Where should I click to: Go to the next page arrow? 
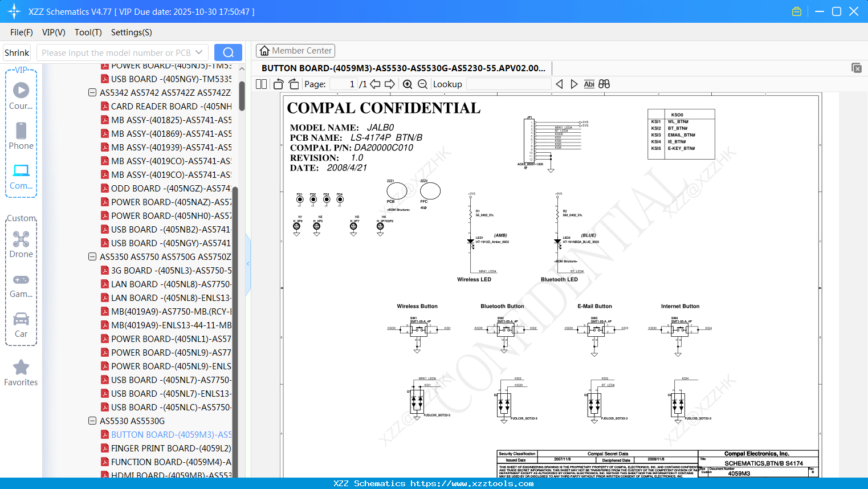[390, 84]
